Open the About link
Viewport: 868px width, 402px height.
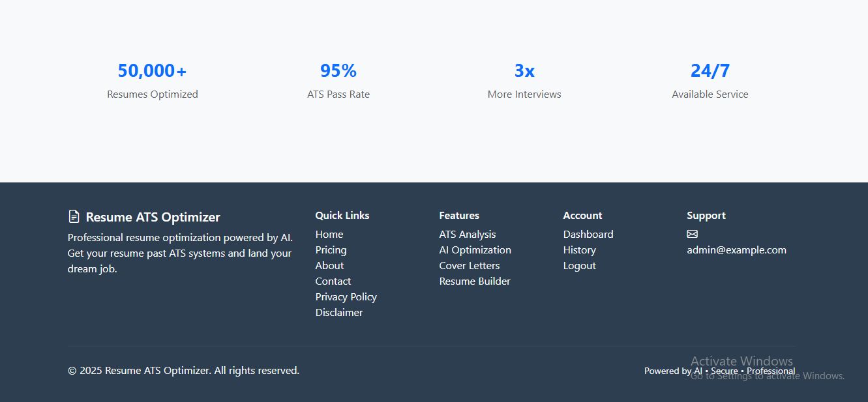click(x=329, y=265)
